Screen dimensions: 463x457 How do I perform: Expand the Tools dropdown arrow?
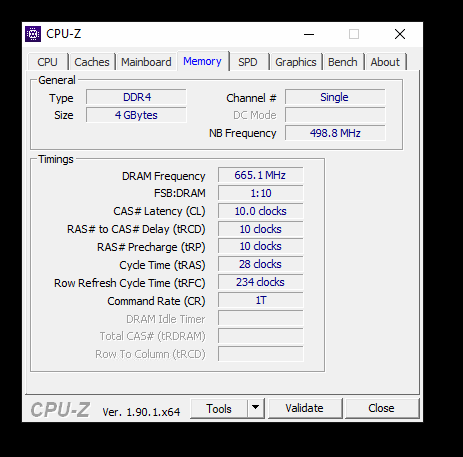(x=256, y=408)
